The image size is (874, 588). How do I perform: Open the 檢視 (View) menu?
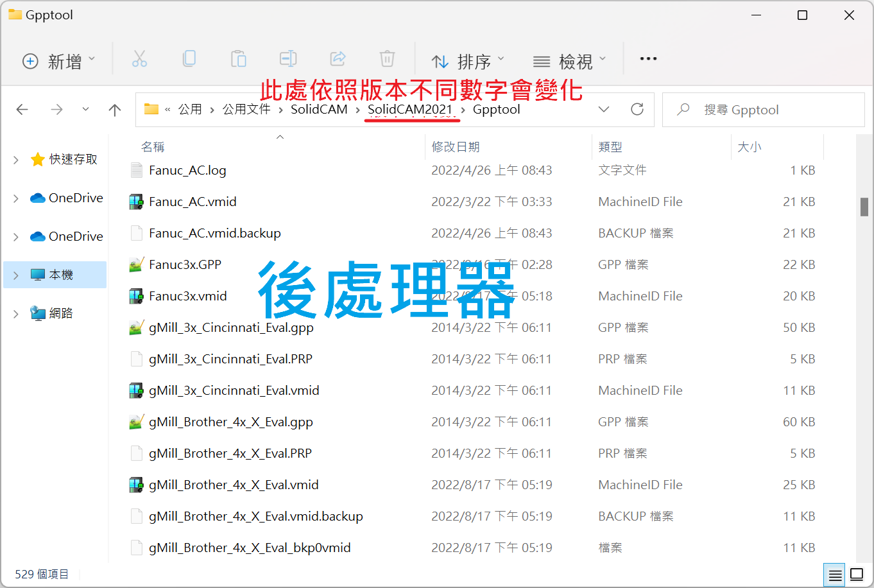click(569, 61)
